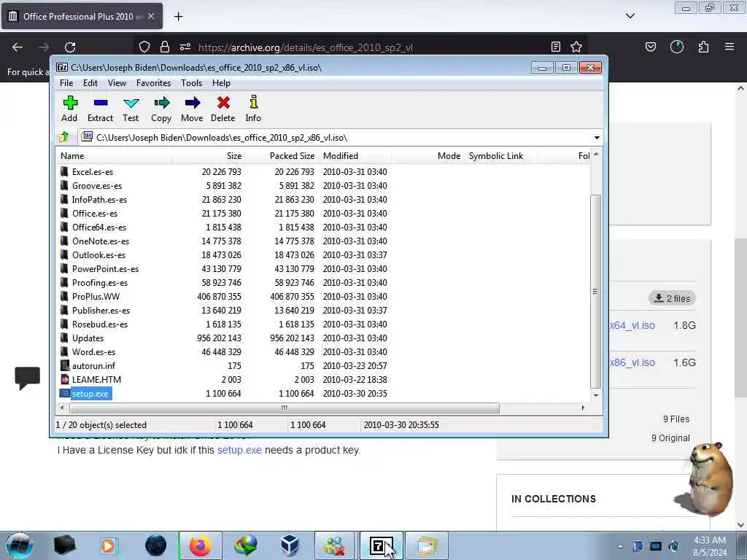Click the Firefox taskbar icon
Image resolution: width=747 pixels, height=560 pixels.
[x=201, y=545]
